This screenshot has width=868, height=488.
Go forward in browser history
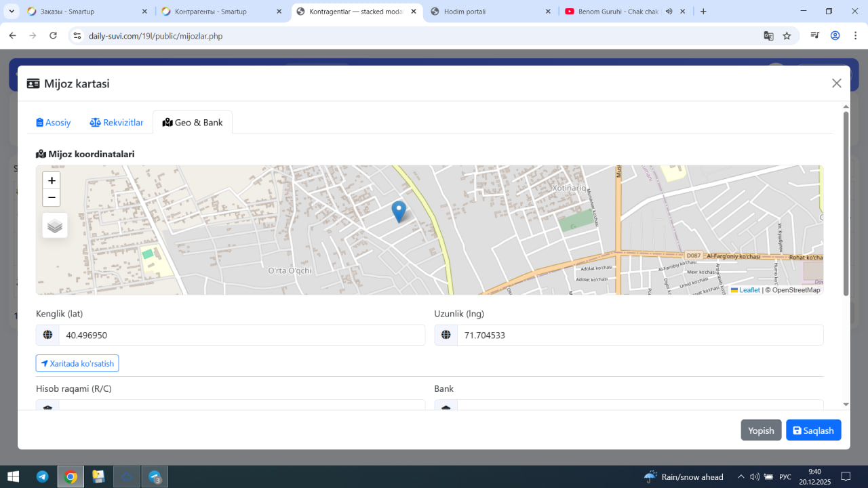tap(33, 36)
